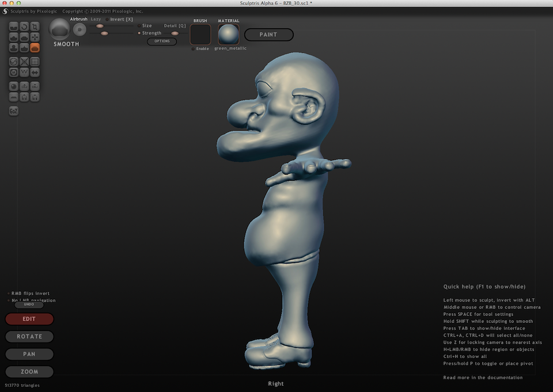Toggle the RMB flips invert option
The height and width of the screenshot is (392, 553).
(x=8, y=293)
